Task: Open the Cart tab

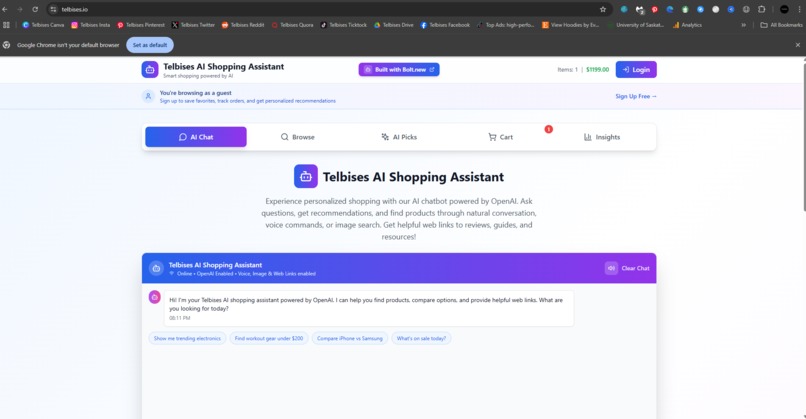Action: point(501,137)
